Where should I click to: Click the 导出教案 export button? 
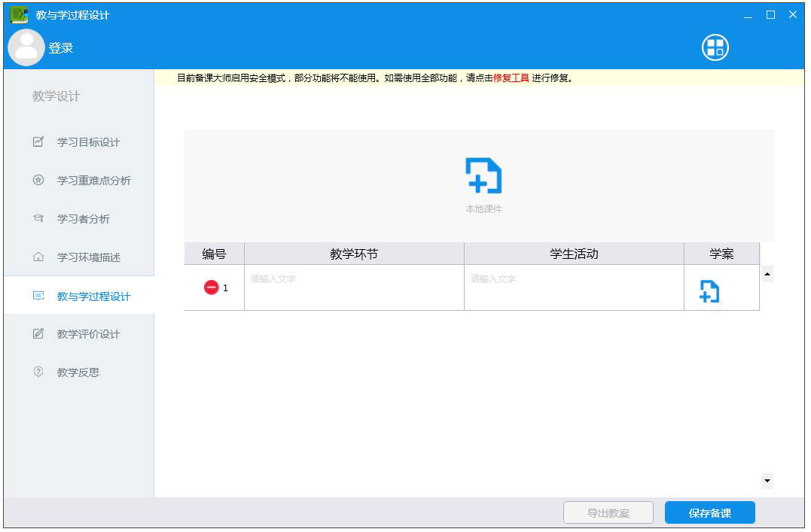click(x=607, y=512)
